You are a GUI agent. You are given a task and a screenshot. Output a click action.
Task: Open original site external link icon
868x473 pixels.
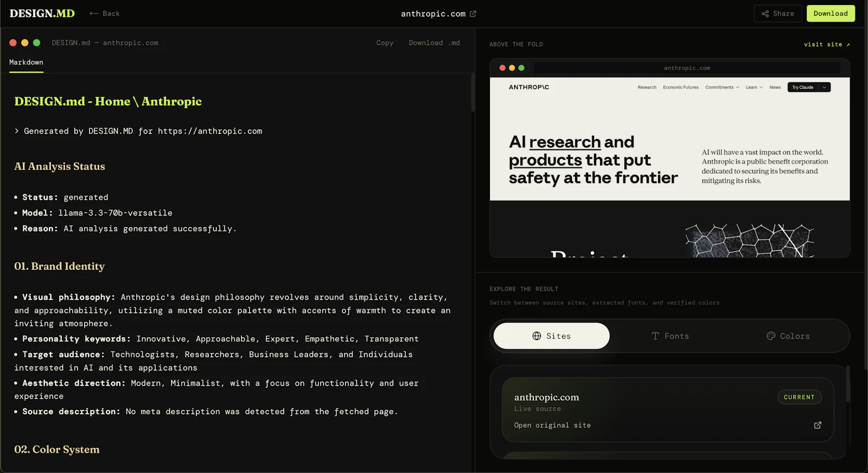(x=818, y=425)
